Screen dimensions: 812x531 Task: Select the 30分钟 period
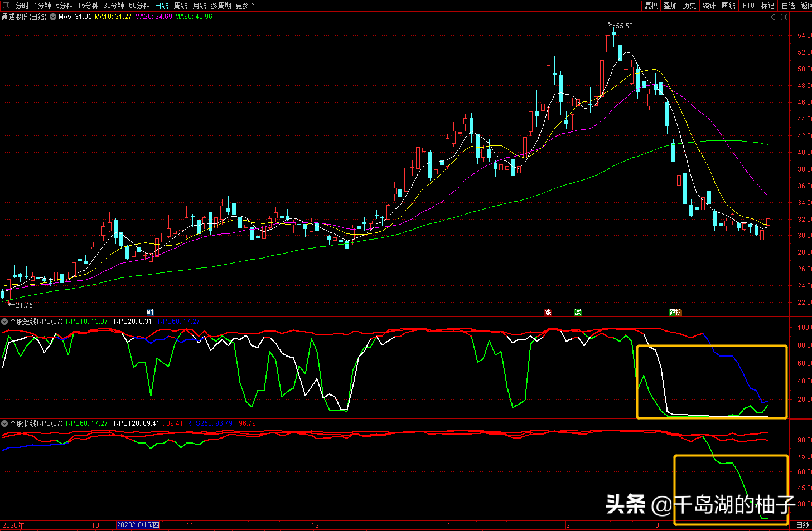coord(114,6)
